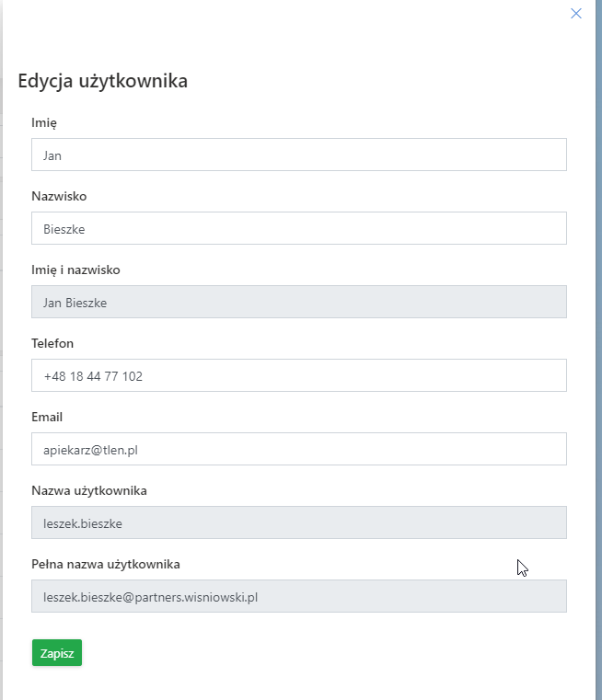Click the Pełna nazwa użytkownika label
Screen dimensions: 602x700
[106, 564]
